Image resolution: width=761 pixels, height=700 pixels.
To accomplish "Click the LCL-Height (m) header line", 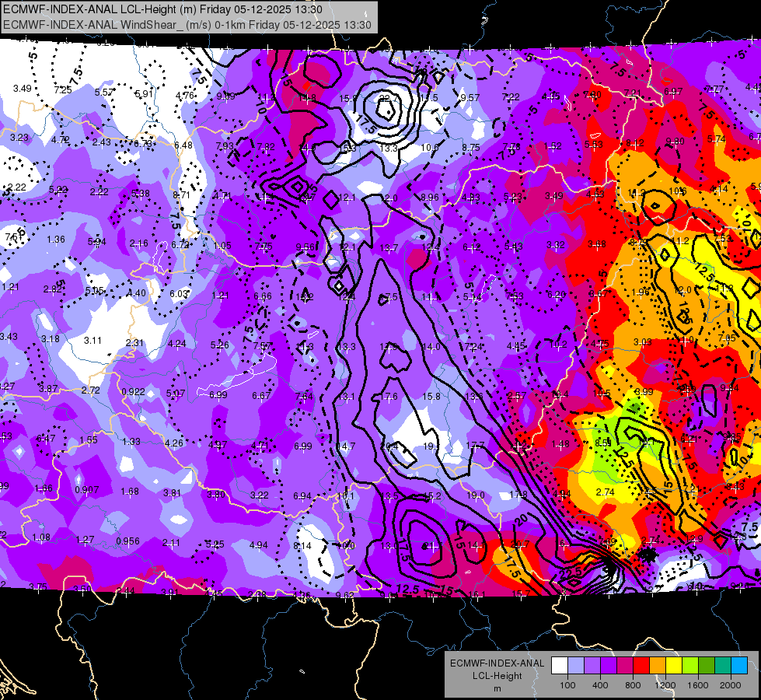I will point(162,9).
